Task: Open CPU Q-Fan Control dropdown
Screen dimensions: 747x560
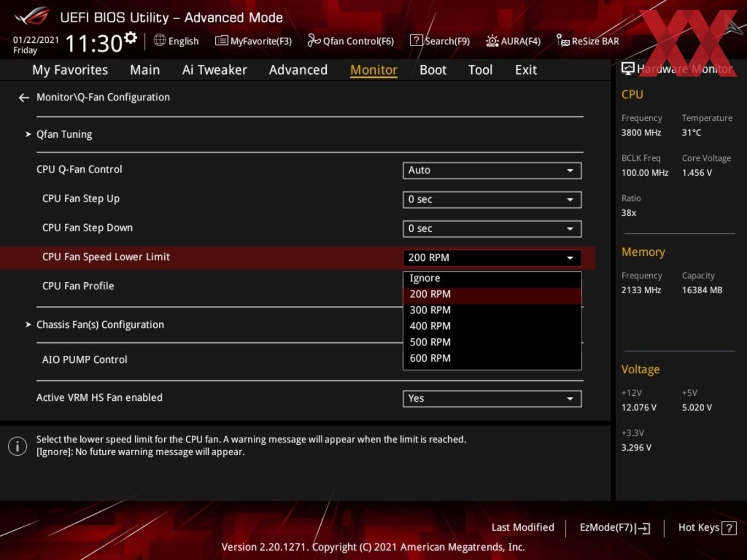Action: 492,170
